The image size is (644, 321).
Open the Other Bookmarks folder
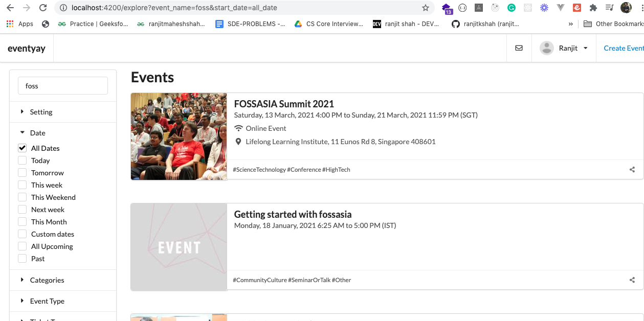tap(613, 24)
